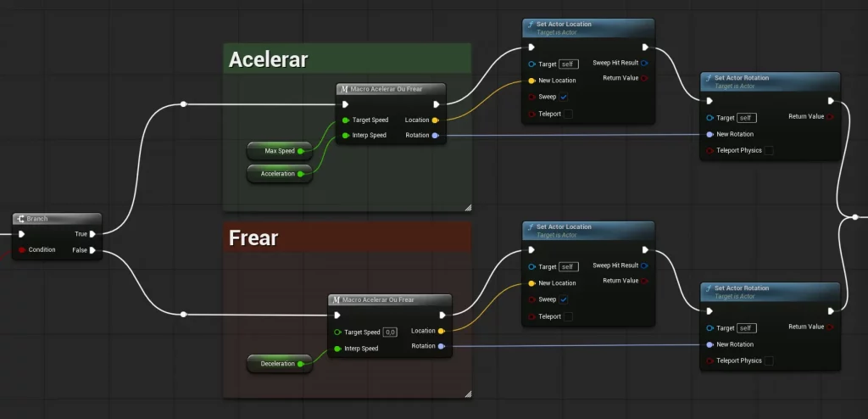Click Rotation output pin of Frear macro node
Viewport: 868px width, 419px height.
pyautogui.click(x=441, y=346)
